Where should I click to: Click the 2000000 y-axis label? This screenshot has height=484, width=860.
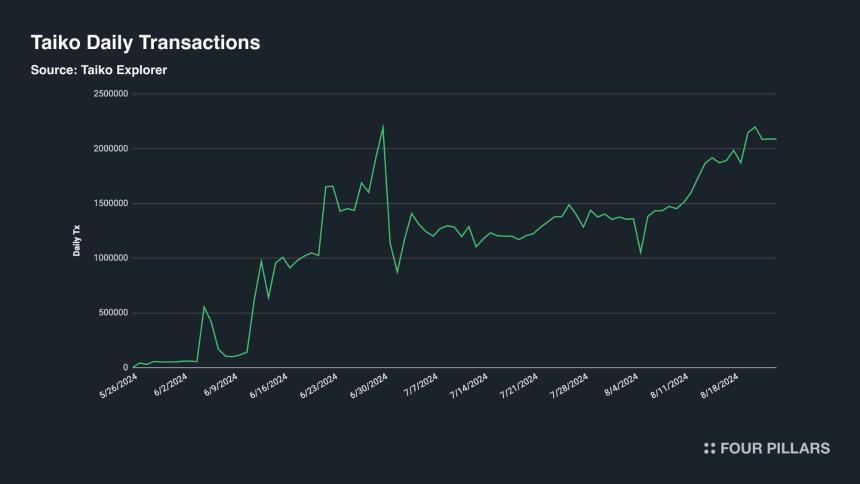tap(111, 149)
